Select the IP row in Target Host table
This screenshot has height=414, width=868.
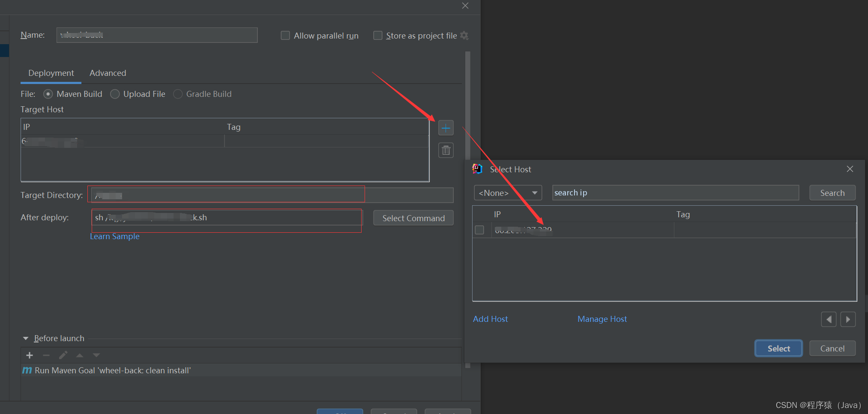click(225, 141)
